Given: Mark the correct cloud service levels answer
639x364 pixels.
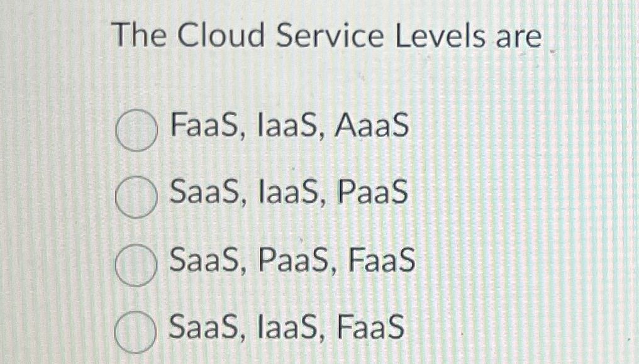Looking at the screenshot, I should 137,197.
